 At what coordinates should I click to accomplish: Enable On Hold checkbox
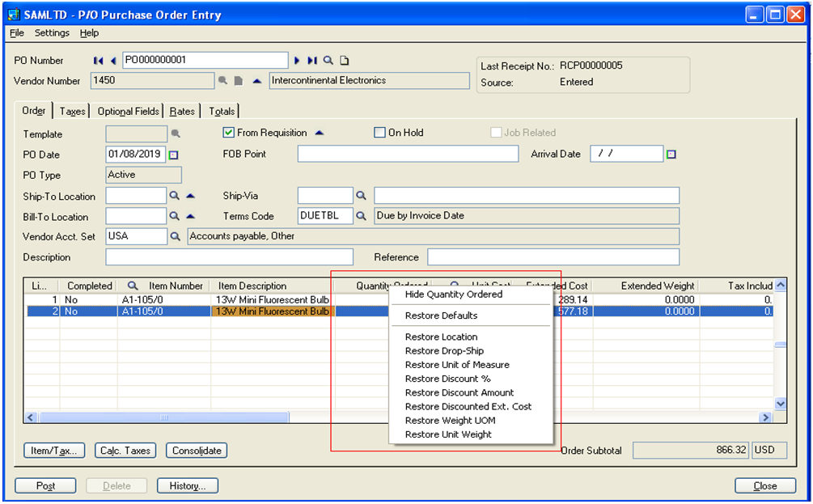(x=379, y=133)
